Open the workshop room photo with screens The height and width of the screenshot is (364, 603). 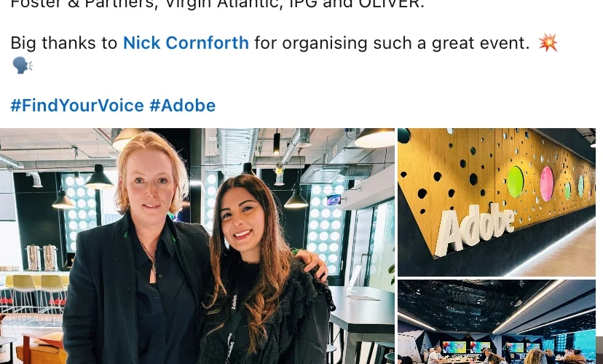pyautogui.click(x=497, y=322)
